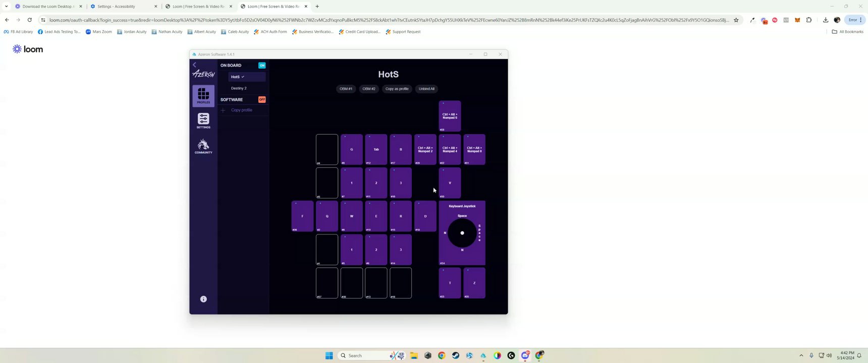Open the Error profile chip menu
The image size is (868, 363).
click(855, 20)
